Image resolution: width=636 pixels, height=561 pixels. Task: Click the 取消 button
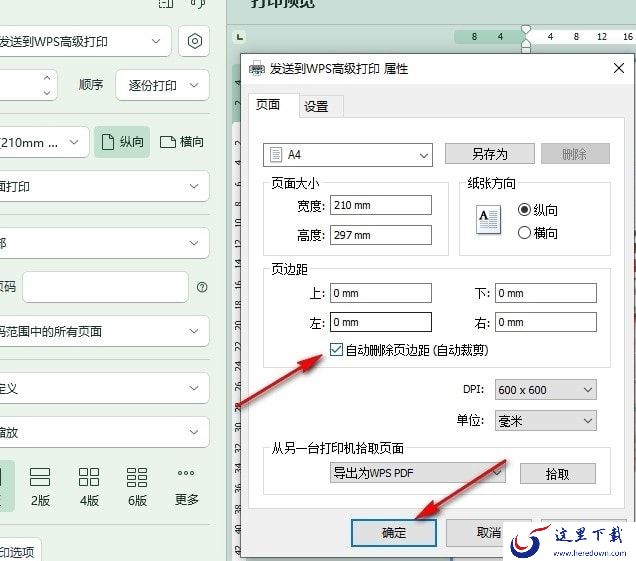[489, 533]
